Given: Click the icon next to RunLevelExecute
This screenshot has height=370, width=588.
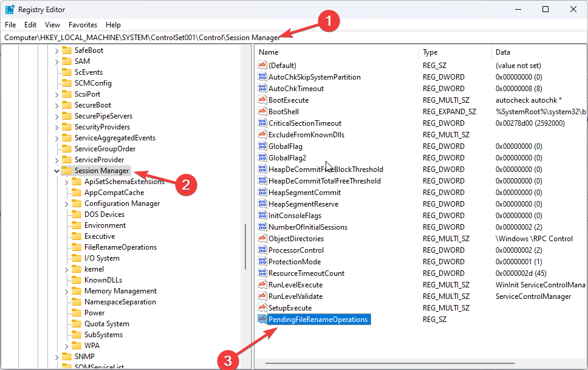Looking at the screenshot, I should point(262,284).
